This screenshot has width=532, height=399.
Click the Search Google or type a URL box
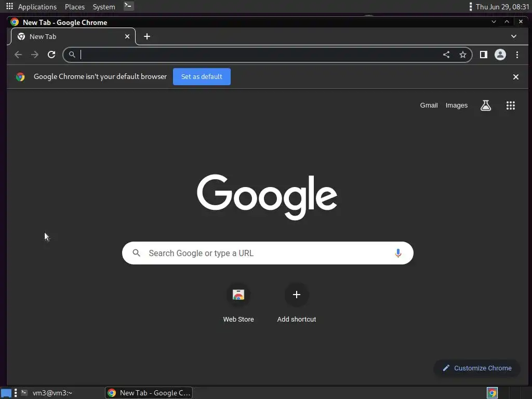(x=268, y=253)
